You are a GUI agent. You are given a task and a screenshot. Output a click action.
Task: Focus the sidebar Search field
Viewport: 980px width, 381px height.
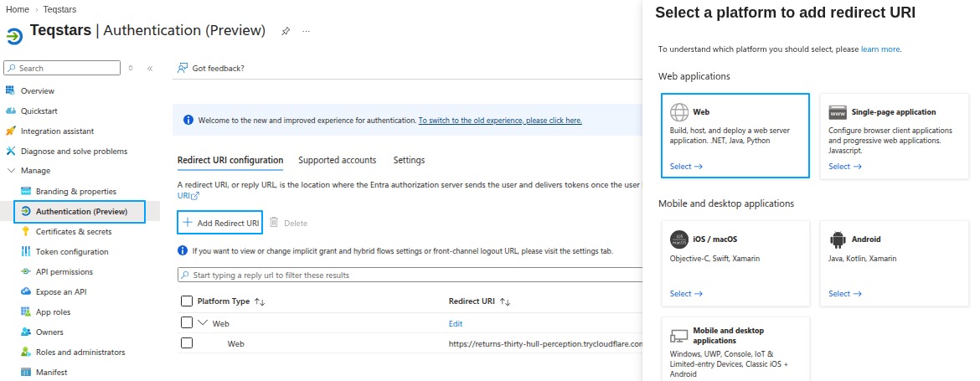[63, 68]
